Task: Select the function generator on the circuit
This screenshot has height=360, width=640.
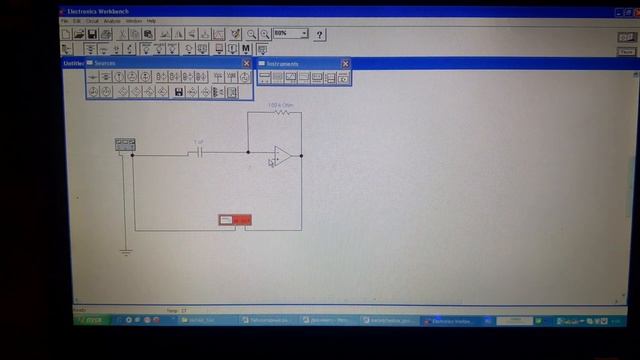Action: coord(125,144)
